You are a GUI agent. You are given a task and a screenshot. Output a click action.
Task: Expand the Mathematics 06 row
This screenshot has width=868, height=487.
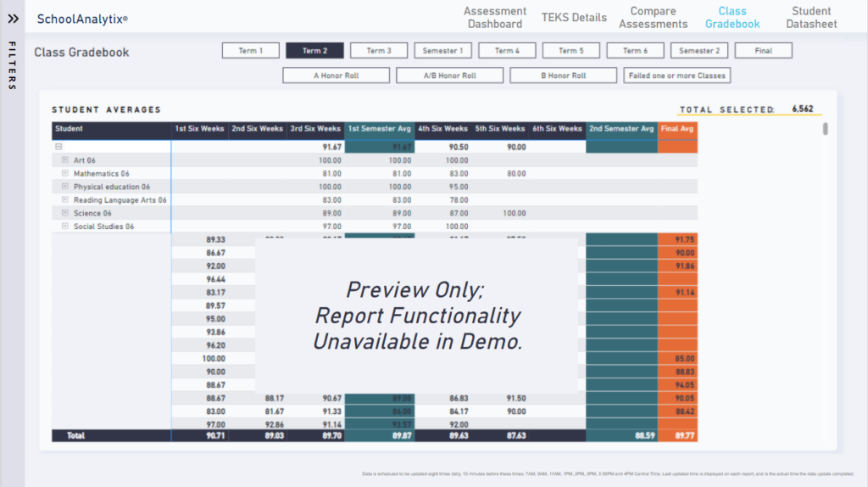[65, 173]
